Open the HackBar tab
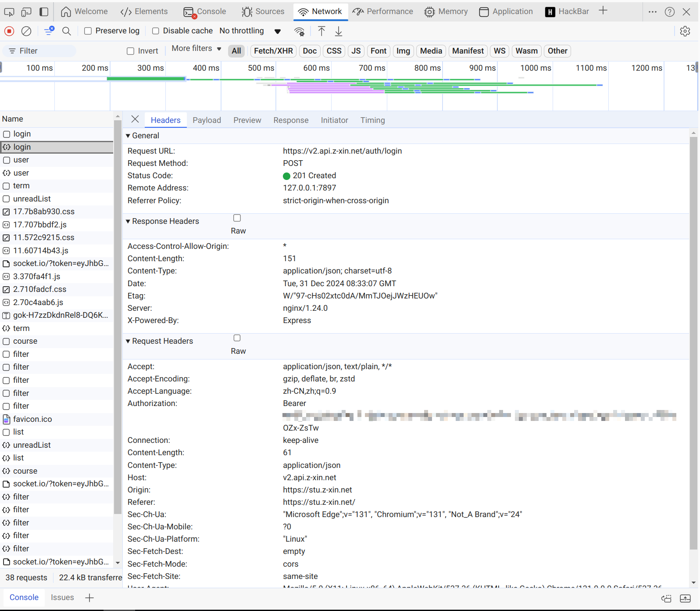 (x=567, y=11)
